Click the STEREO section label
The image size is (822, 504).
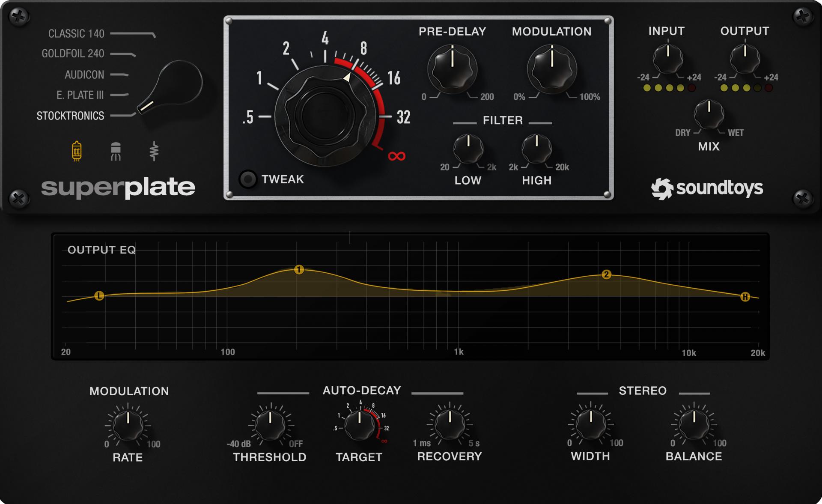click(643, 391)
